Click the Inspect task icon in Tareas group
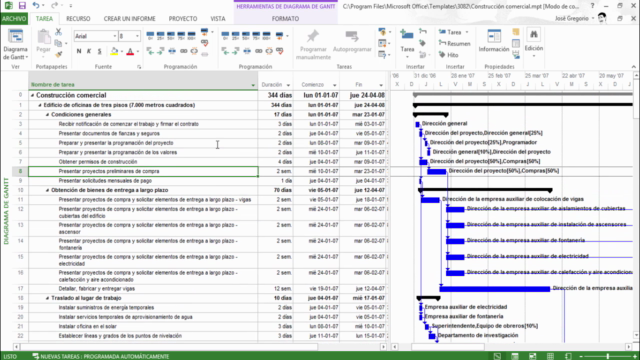The height and width of the screenshot is (360, 640). point(382,32)
